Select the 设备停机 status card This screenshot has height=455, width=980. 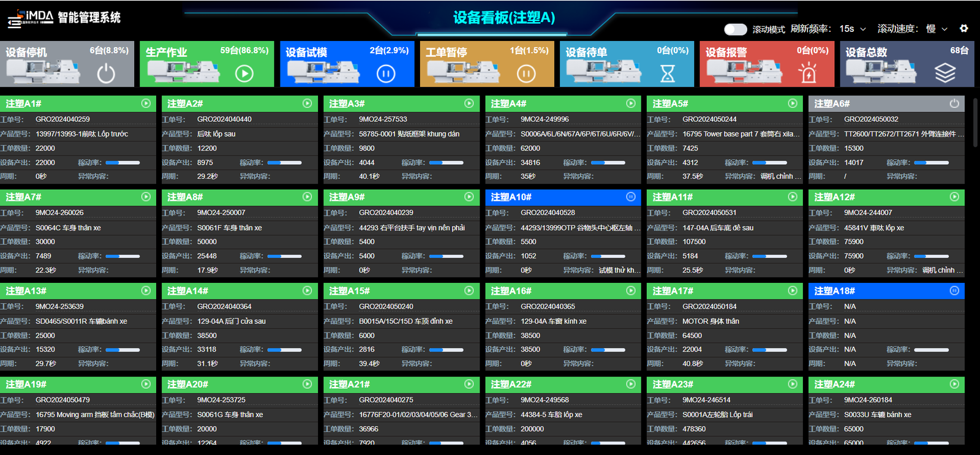coord(67,64)
